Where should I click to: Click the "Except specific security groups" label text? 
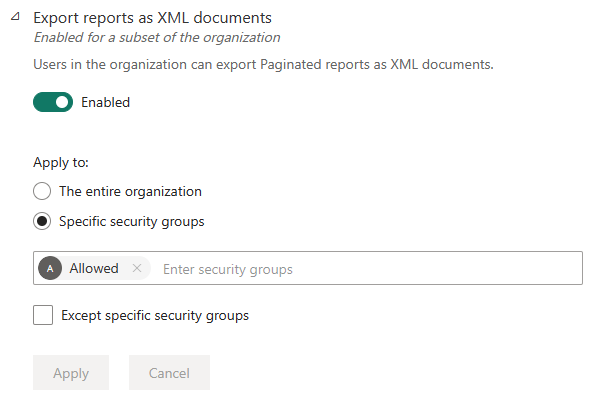click(x=155, y=315)
